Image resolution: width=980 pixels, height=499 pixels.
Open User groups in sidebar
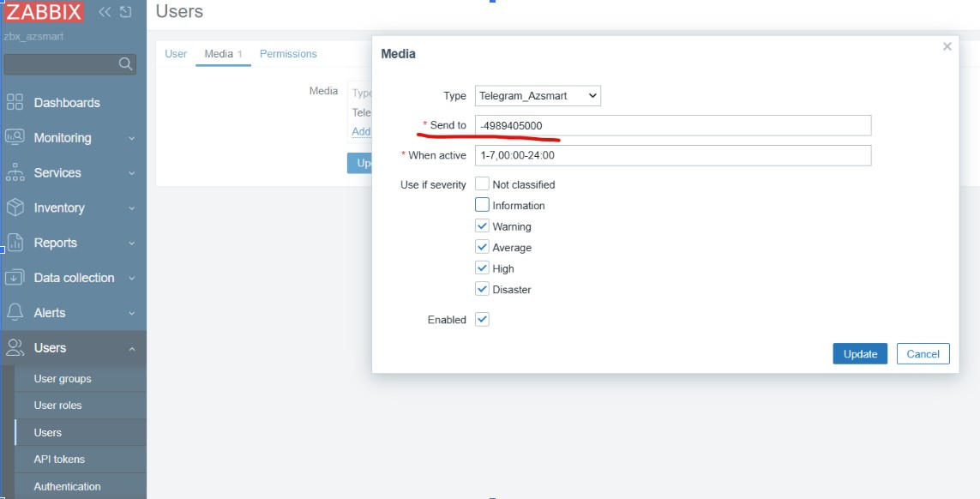click(63, 379)
